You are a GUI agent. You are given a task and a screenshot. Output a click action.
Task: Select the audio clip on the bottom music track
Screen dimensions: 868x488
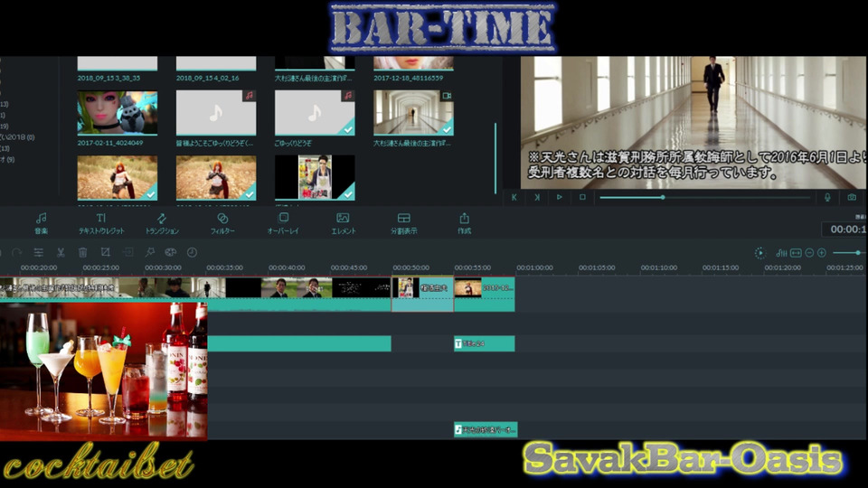486,429
